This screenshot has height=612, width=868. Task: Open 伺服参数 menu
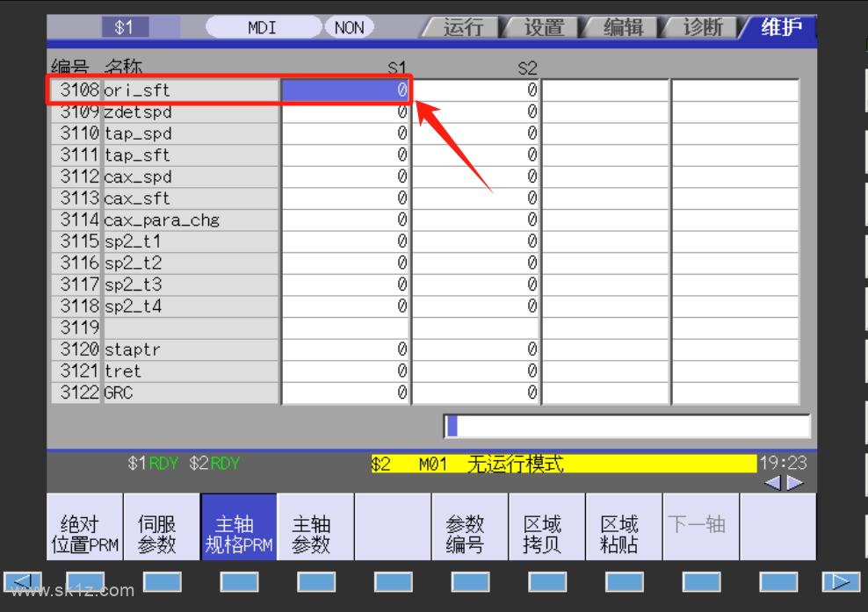162,528
